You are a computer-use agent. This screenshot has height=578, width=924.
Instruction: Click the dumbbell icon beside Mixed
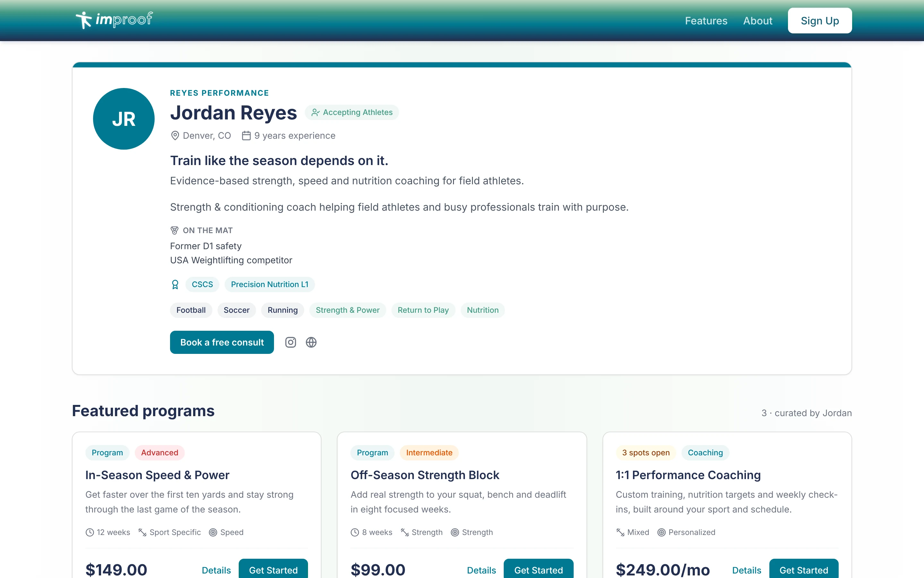coord(620,532)
